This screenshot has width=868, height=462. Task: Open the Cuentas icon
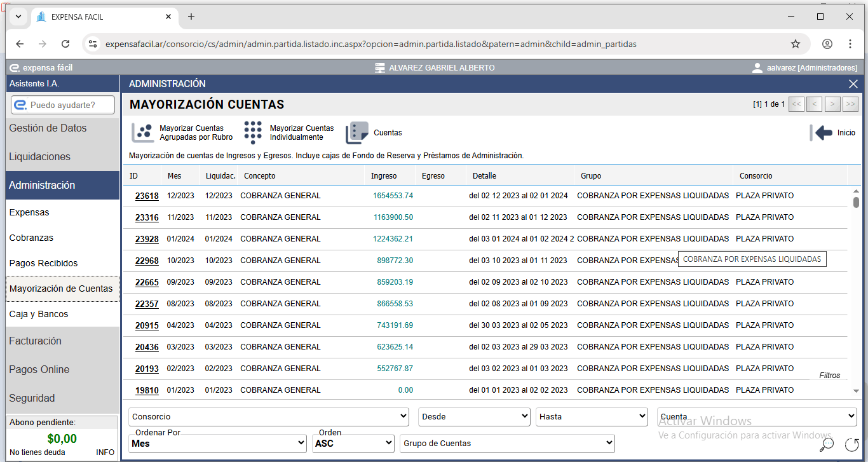pos(357,133)
